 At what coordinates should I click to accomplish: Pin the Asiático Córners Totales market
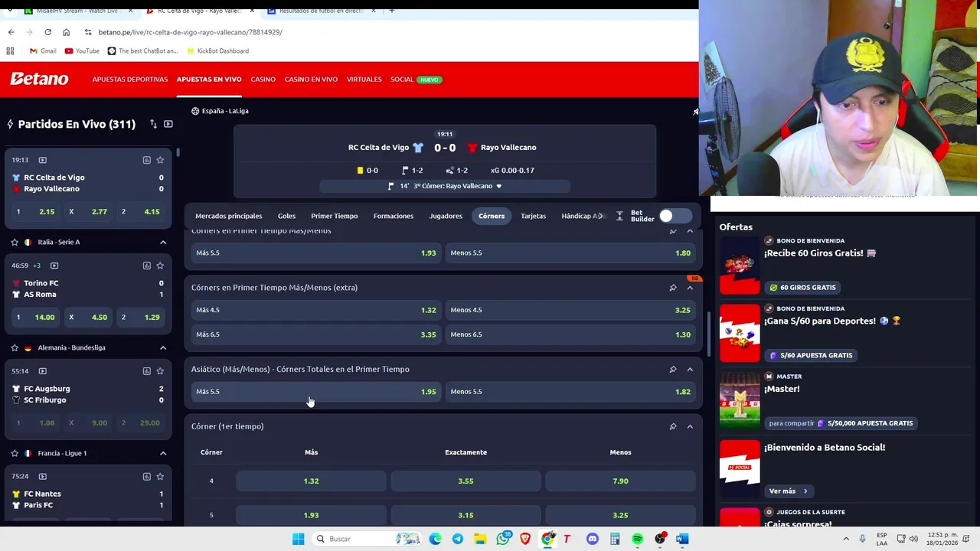(673, 370)
